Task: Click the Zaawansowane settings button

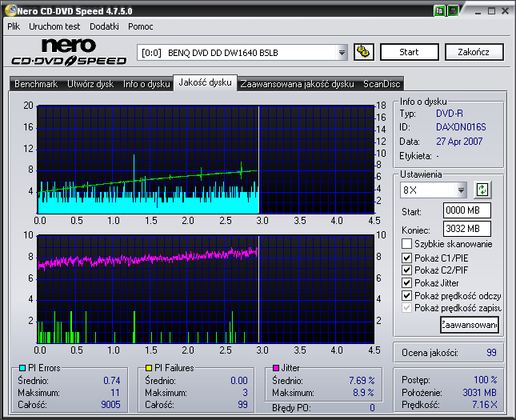Action: coord(470,325)
